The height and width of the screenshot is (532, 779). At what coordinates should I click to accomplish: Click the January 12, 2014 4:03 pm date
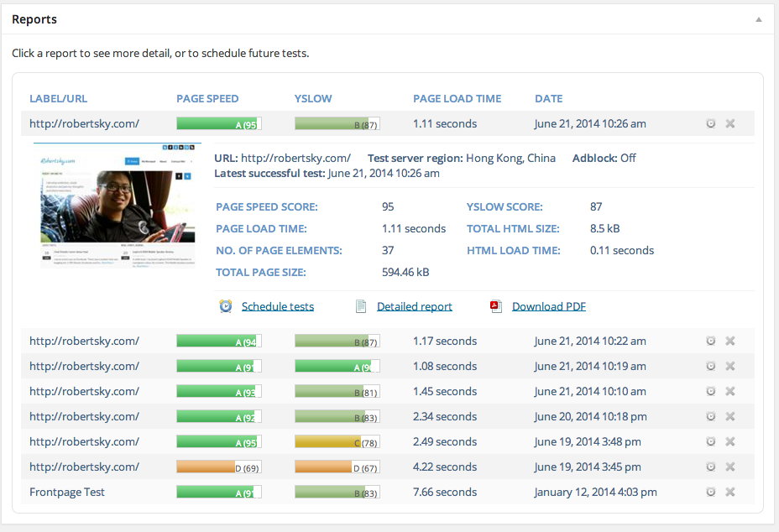[x=596, y=493]
